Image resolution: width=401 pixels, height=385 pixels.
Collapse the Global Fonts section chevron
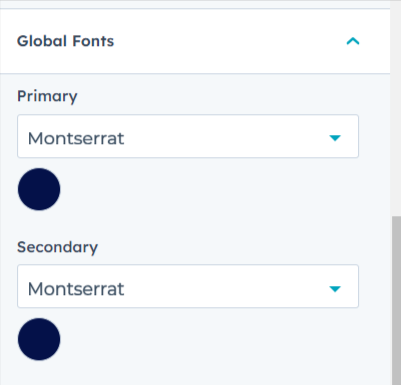(353, 41)
